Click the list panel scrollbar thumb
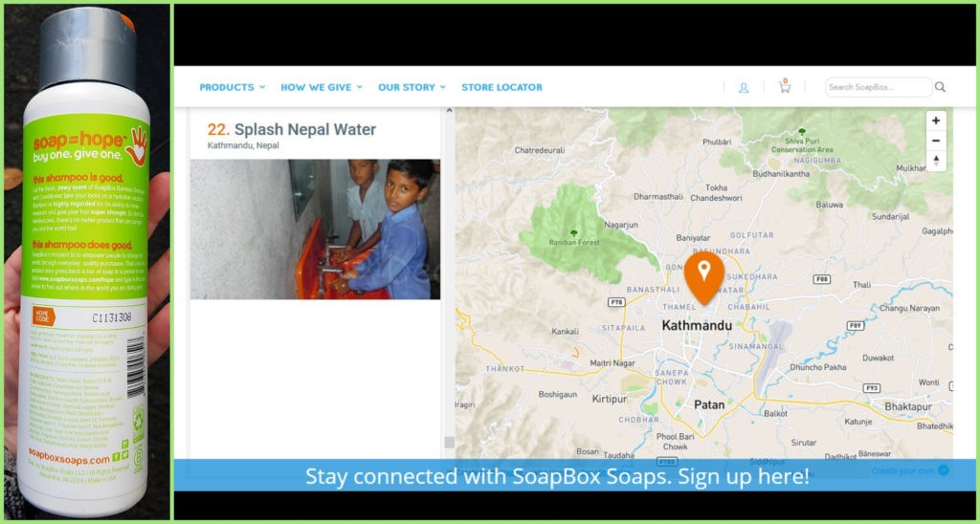 tap(449, 442)
